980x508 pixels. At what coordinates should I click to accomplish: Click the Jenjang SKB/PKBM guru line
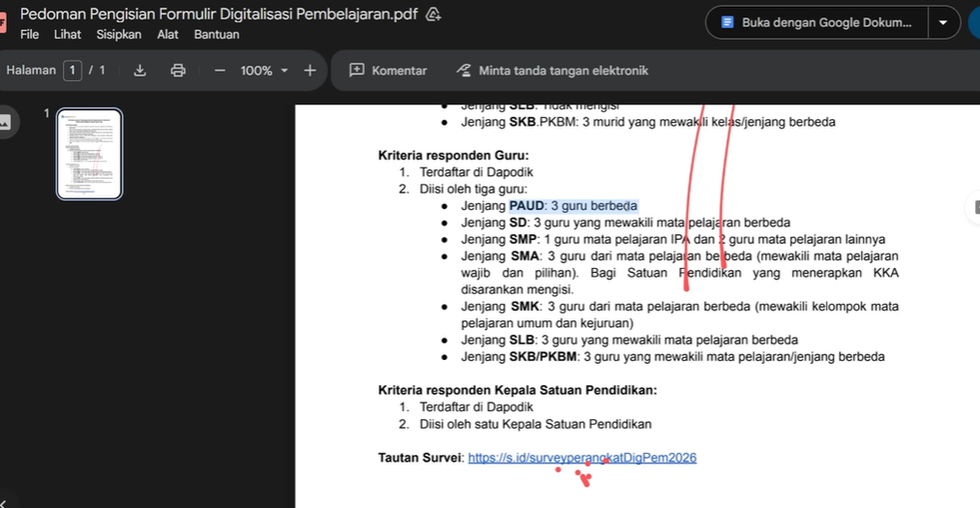[x=673, y=357]
